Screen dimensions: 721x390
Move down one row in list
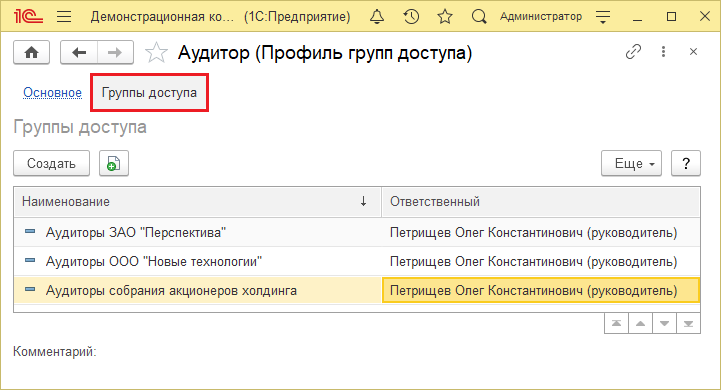point(664,323)
